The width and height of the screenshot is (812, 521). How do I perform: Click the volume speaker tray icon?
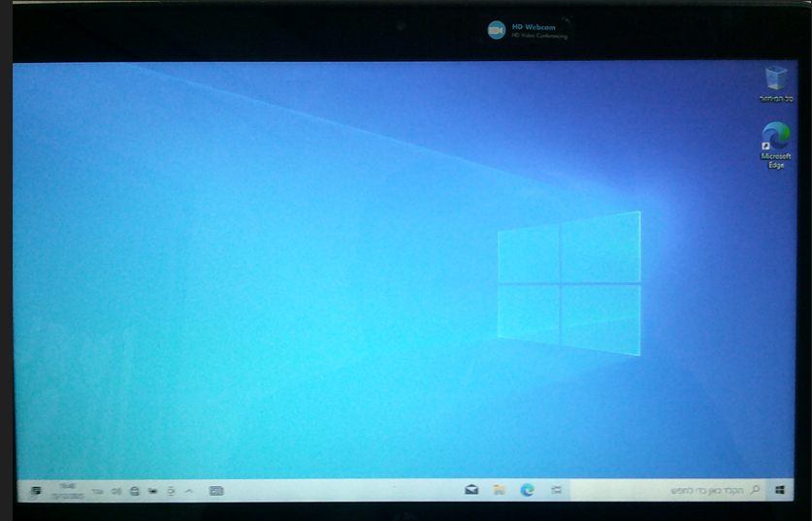[x=116, y=491]
